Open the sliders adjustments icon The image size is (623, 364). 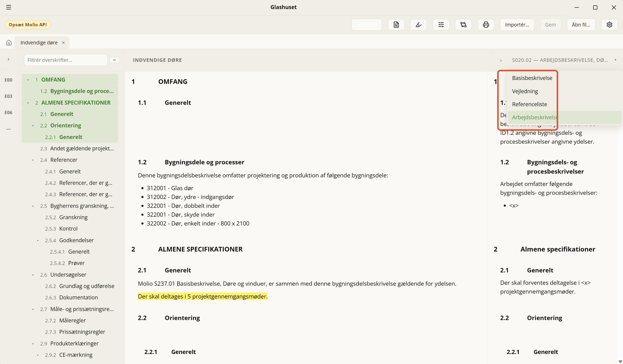point(441,25)
